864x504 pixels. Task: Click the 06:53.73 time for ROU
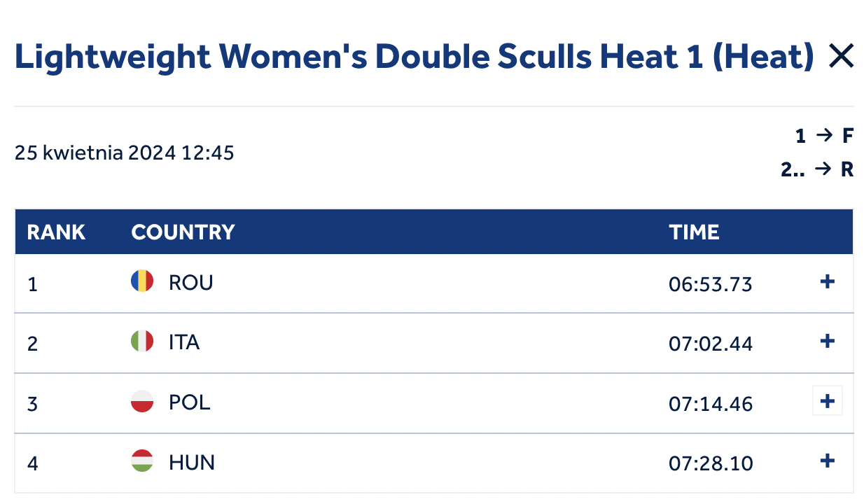click(711, 284)
